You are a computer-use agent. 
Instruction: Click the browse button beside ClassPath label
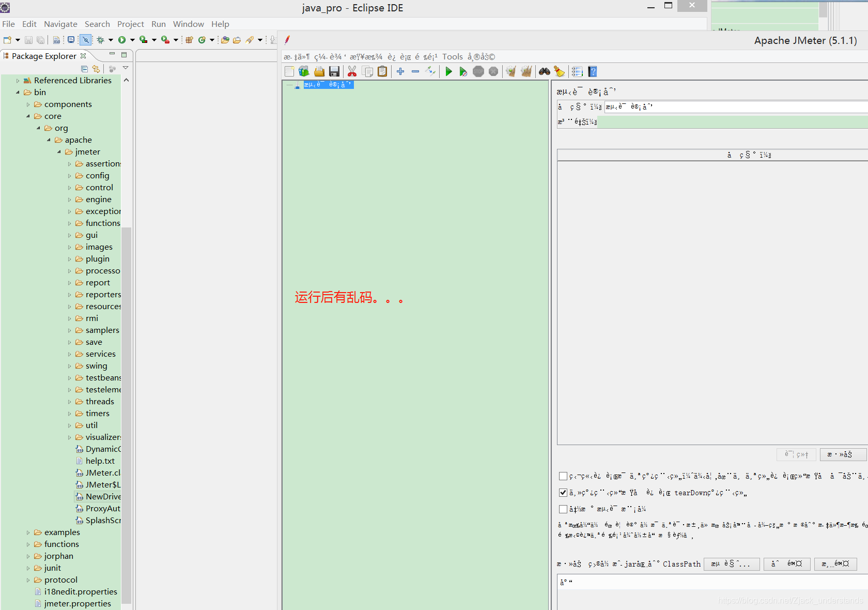click(x=732, y=564)
